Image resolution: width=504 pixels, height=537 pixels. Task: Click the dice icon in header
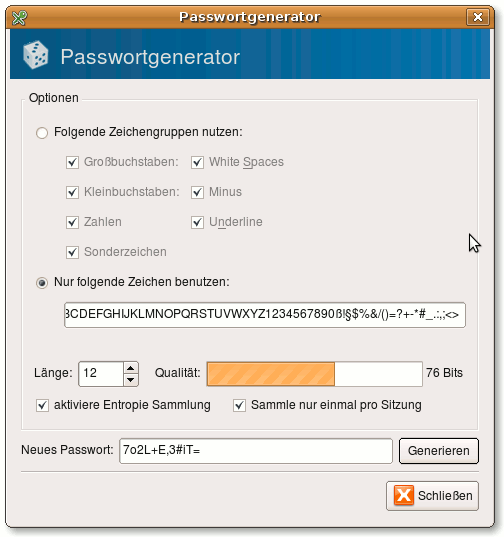[x=35, y=55]
